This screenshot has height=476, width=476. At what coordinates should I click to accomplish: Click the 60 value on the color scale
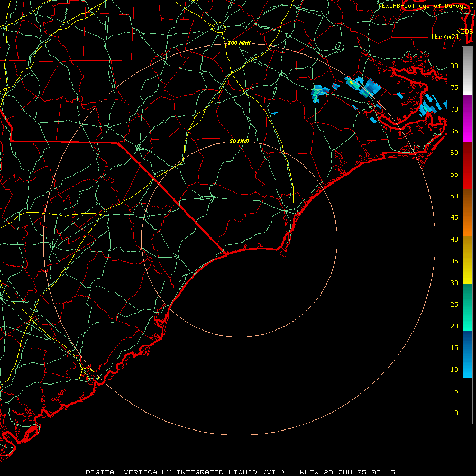point(454,153)
